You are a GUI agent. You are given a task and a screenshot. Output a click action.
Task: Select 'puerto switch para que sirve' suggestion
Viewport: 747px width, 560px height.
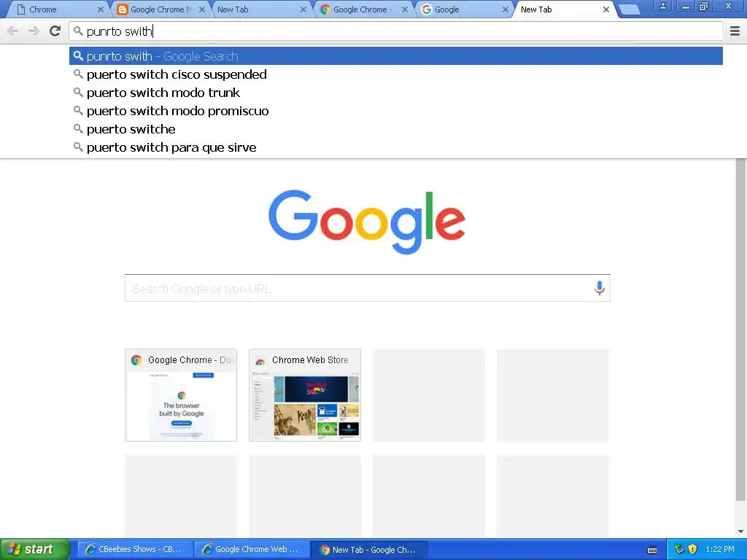[x=396, y=147]
